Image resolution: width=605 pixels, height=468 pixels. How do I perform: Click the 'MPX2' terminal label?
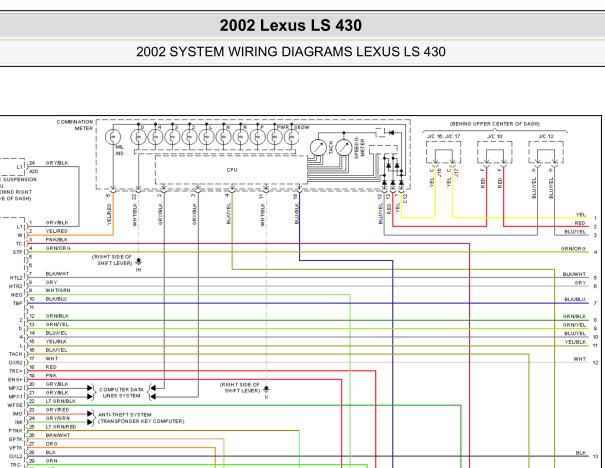click(16, 388)
